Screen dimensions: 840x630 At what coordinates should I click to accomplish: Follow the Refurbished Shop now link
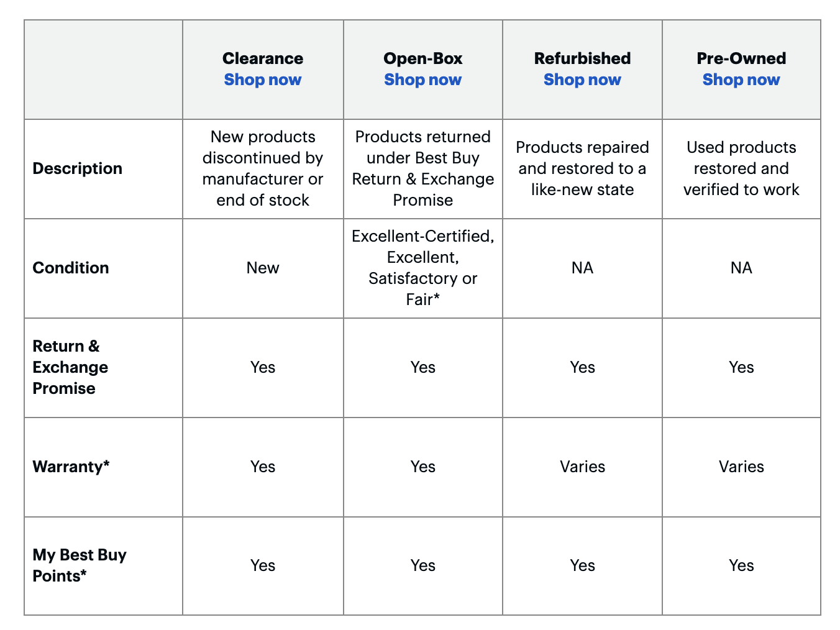pyautogui.click(x=582, y=80)
